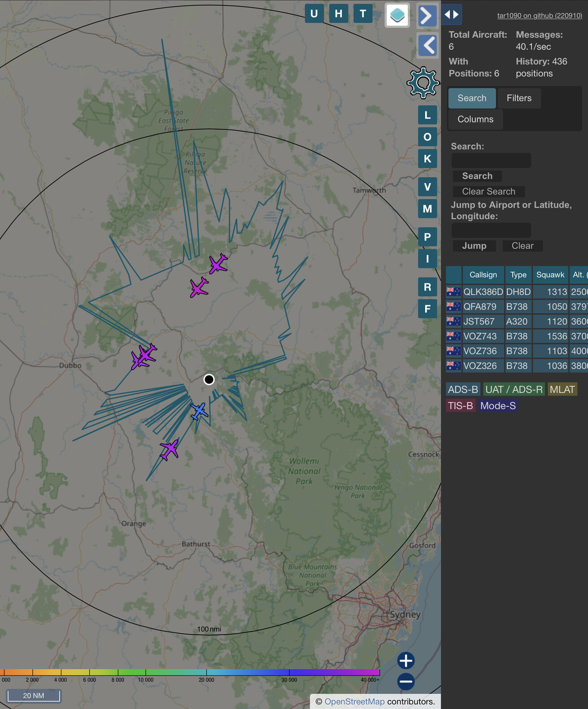The width and height of the screenshot is (588, 709).
Task: Collapse sidebar with left chevron arrow
Action: tap(427, 45)
